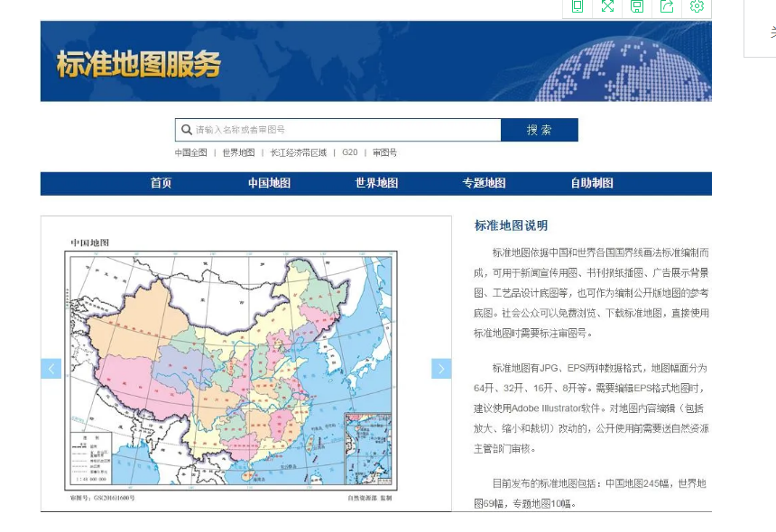The width and height of the screenshot is (776, 532).
Task: Toggle fullscreen with the expand arrows icon
Action: 607,6
